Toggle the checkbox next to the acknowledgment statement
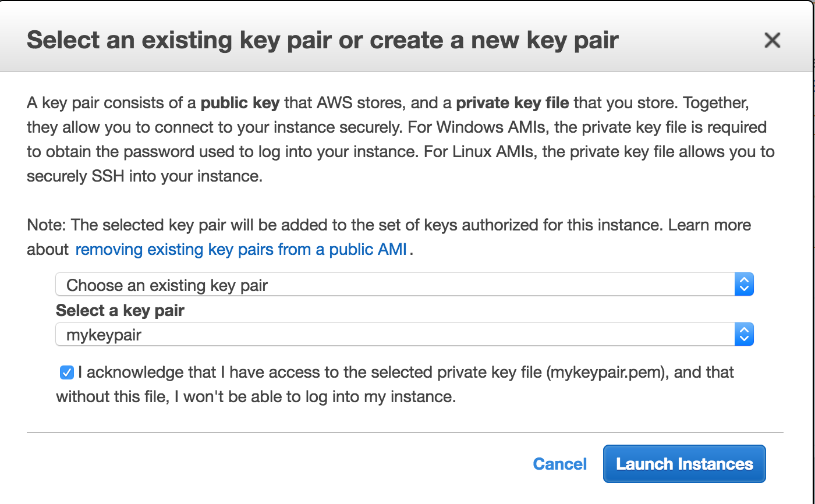The height and width of the screenshot is (504, 815). click(66, 372)
